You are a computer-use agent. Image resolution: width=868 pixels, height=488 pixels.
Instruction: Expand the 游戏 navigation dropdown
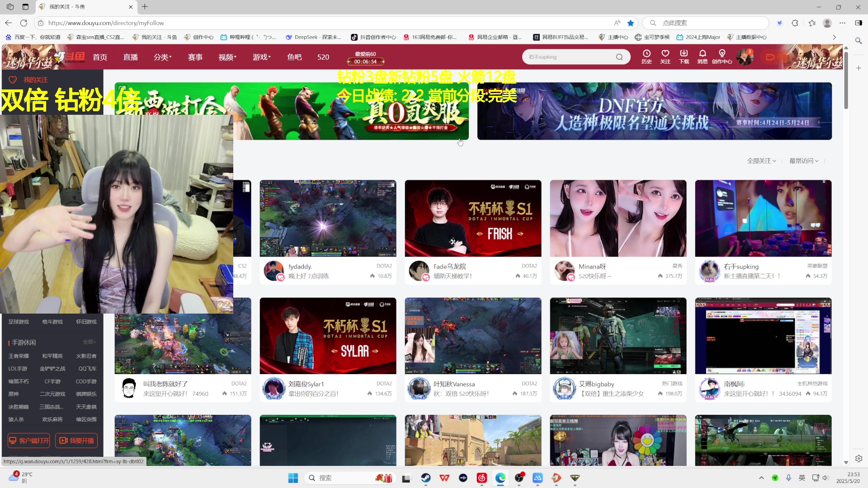(261, 57)
